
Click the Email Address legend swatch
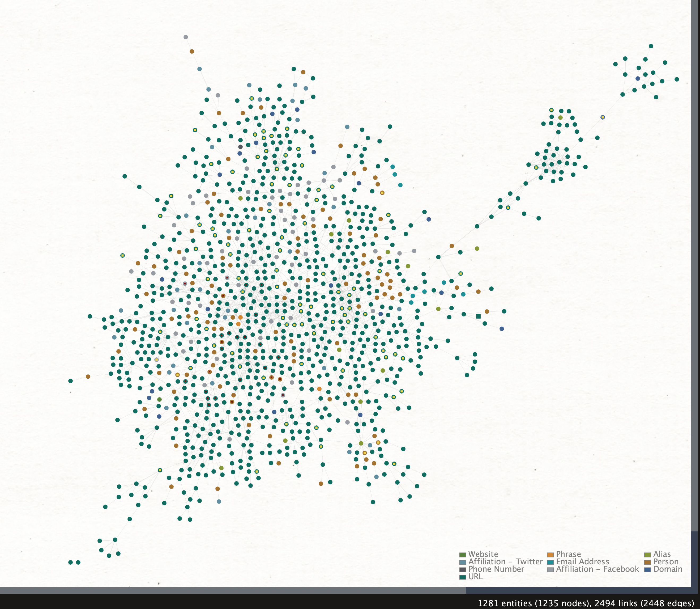point(550,562)
